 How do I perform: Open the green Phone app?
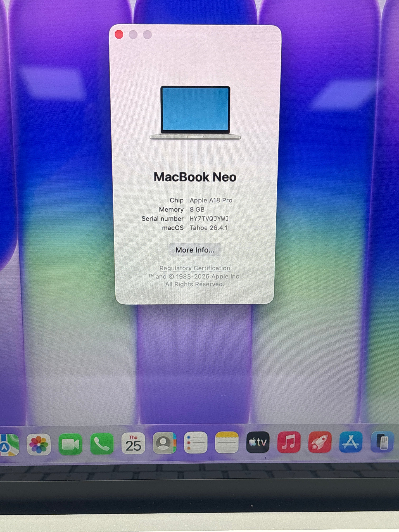pos(102,444)
